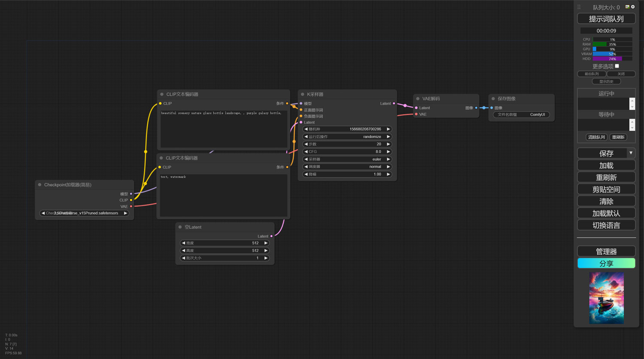Open the 切换语言 language menu
This screenshot has width=644, height=359.
606,225
